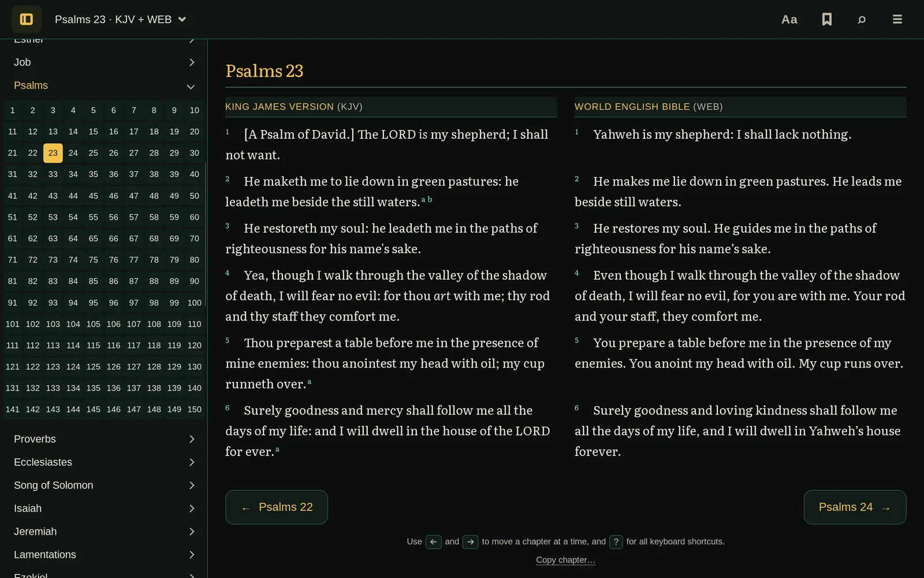Open the hamburger menu icon

coord(897,19)
